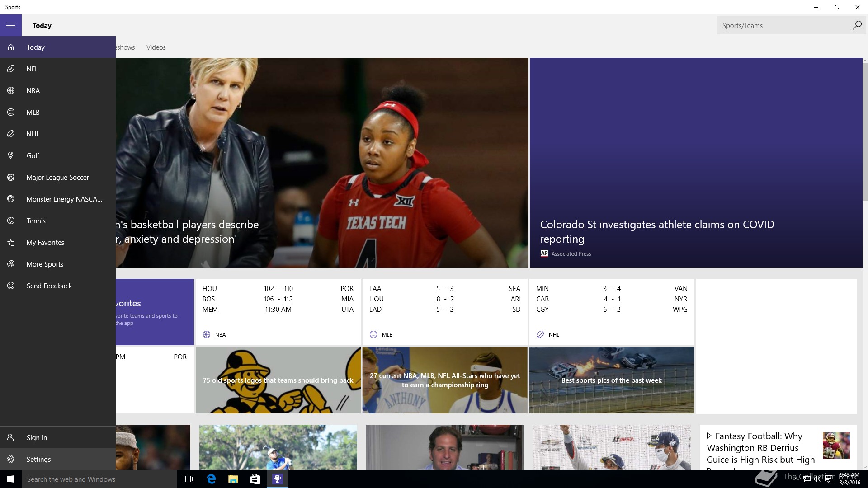Click the CAR 4 - 1 NYR score row
868x488 pixels.
(x=612, y=299)
